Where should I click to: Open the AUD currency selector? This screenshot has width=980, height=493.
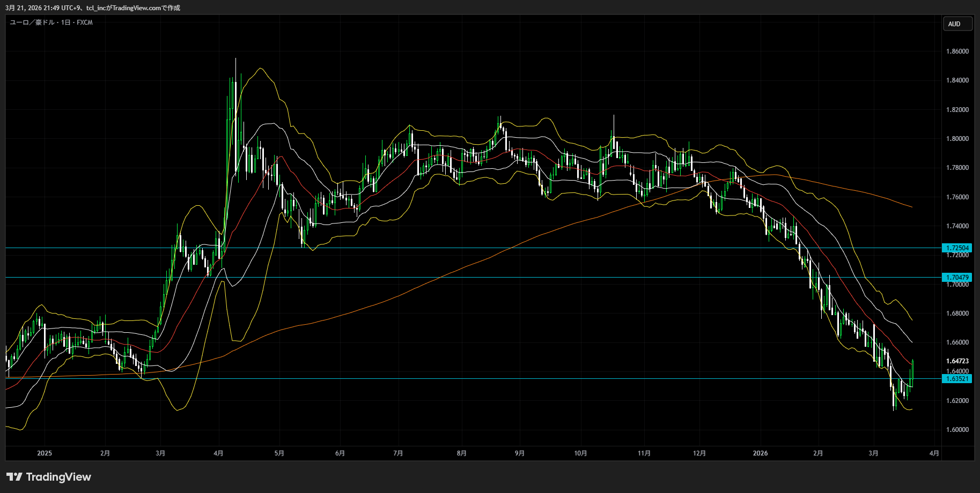(x=957, y=24)
